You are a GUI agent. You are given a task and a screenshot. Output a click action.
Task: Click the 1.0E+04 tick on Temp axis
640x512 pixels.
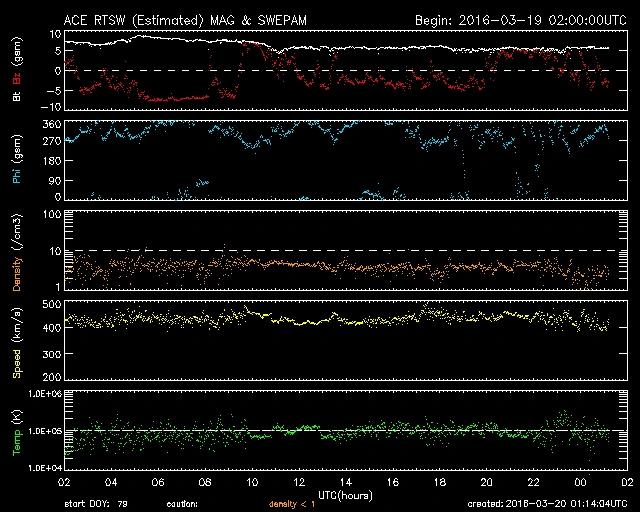(45, 468)
